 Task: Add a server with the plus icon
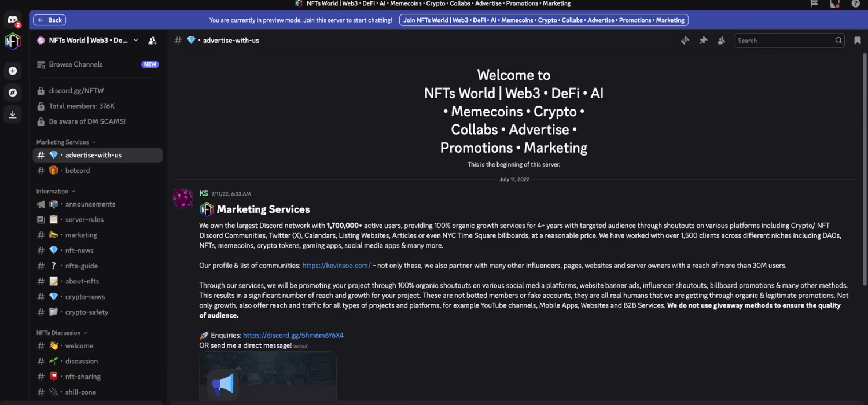(13, 71)
